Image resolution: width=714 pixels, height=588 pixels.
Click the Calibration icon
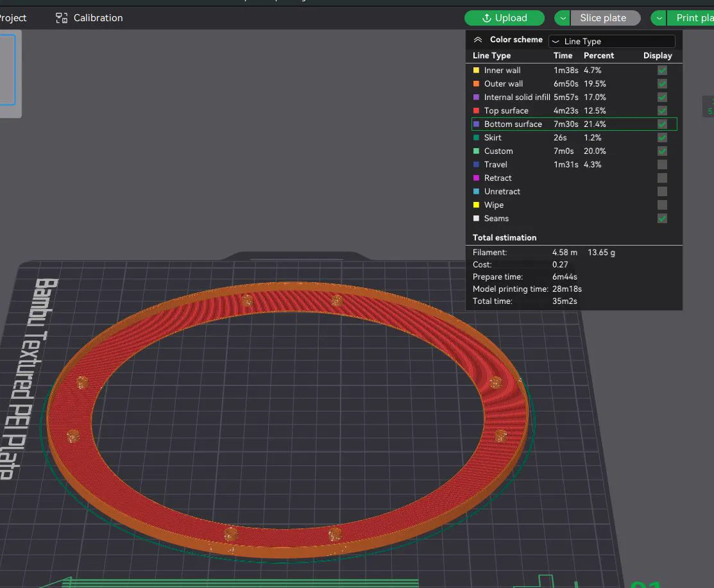(x=62, y=18)
